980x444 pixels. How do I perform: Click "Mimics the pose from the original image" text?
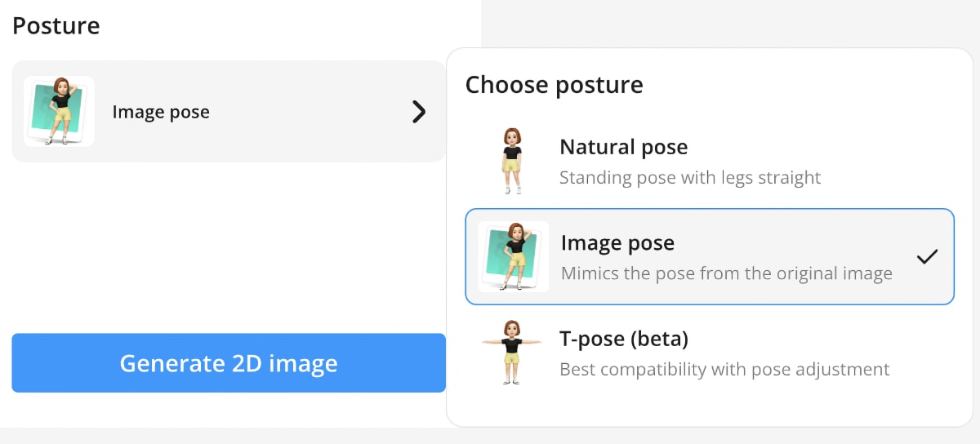coord(726,273)
